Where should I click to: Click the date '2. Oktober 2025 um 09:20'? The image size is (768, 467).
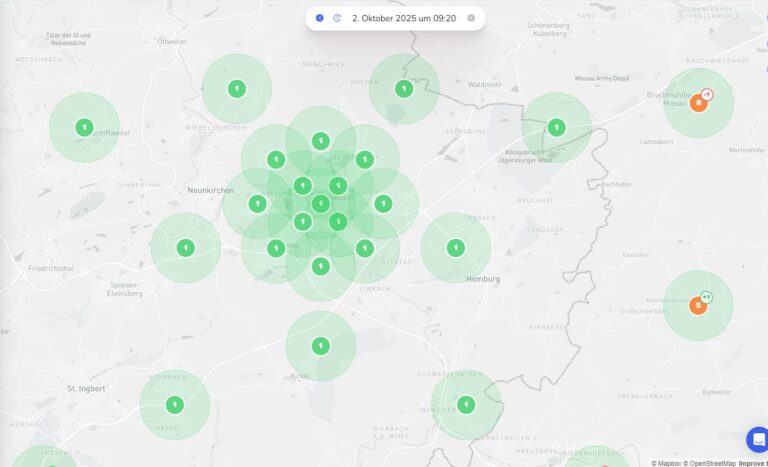tap(404, 18)
